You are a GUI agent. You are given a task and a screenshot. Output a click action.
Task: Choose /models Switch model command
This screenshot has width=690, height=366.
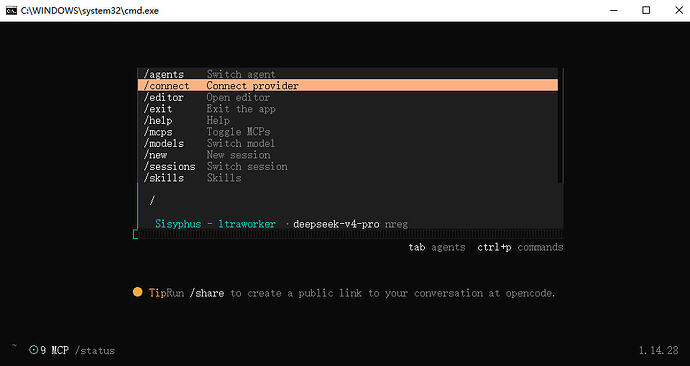348,143
